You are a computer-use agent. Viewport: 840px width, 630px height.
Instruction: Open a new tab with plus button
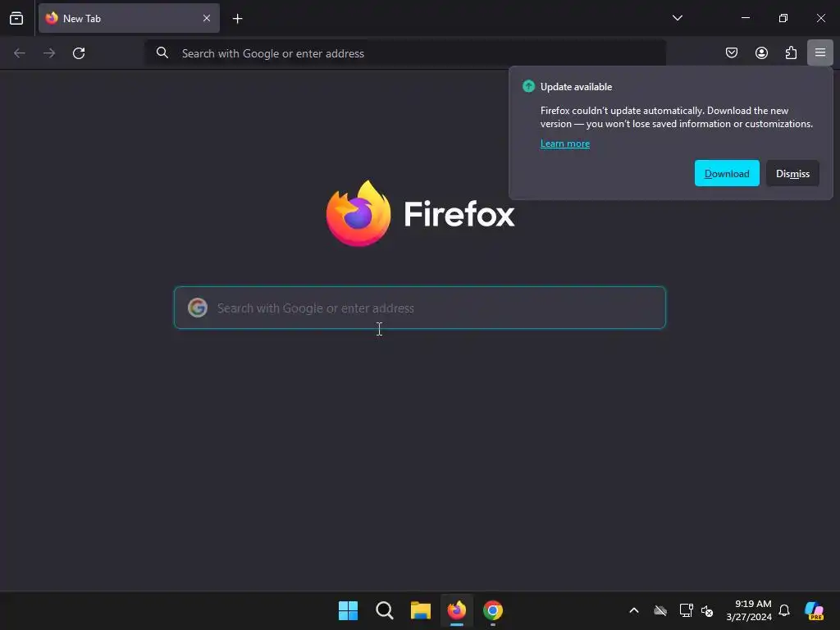coord(237,19)
